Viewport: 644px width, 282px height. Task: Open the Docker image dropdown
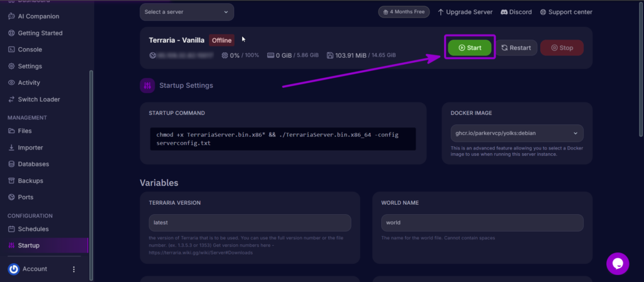click(517, 133)
